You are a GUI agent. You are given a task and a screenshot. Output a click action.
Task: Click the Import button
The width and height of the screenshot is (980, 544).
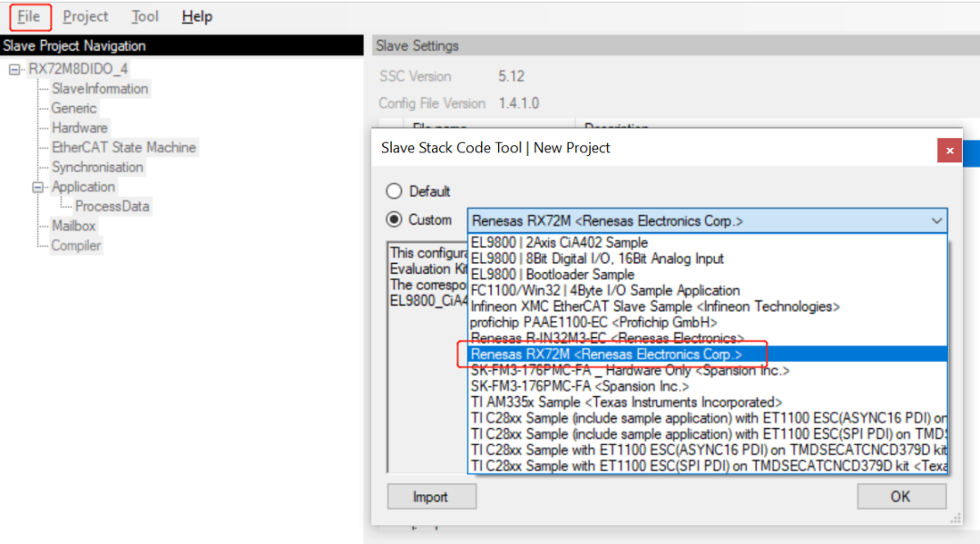[x=431, y=496]
